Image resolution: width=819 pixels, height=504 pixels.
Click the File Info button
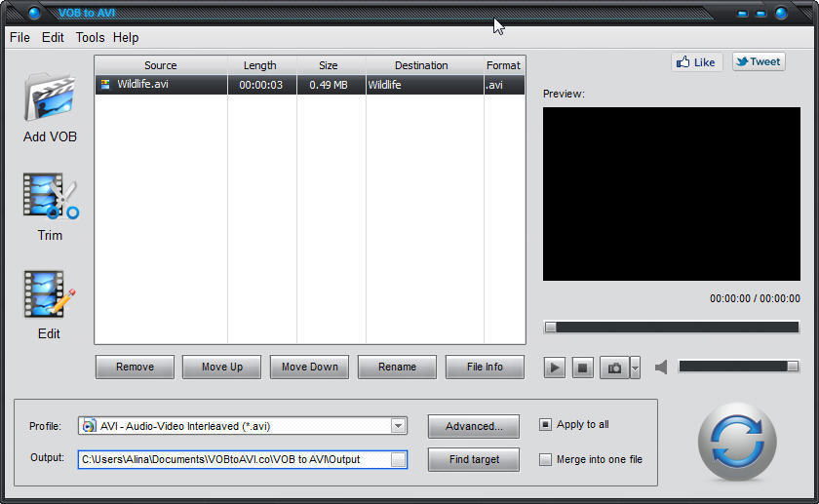point(485,367)
